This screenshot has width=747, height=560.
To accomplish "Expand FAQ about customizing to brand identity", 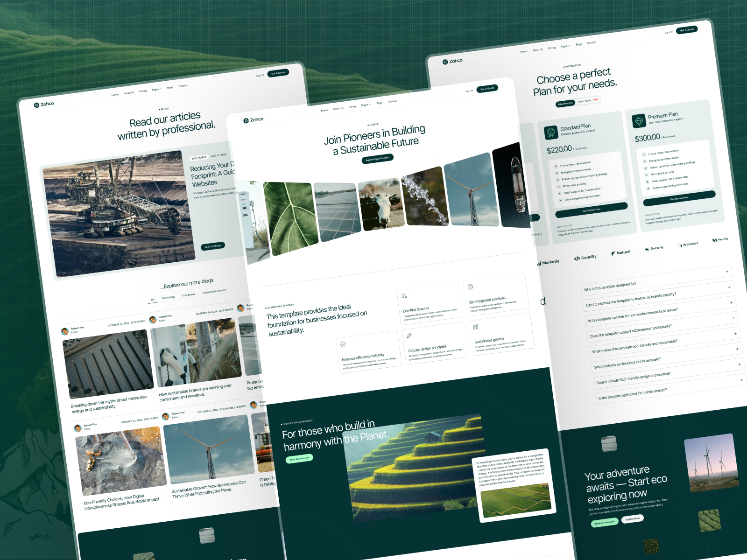I will pos(658,296).
